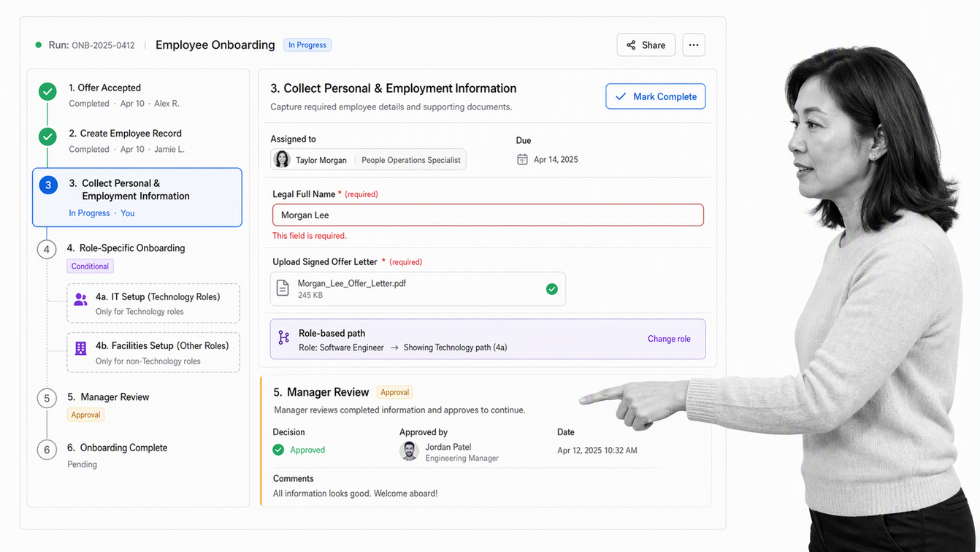Select step 3 Collect Personal & Employment Information
Screen dimensions: 980x552
(x=137, y=197)
